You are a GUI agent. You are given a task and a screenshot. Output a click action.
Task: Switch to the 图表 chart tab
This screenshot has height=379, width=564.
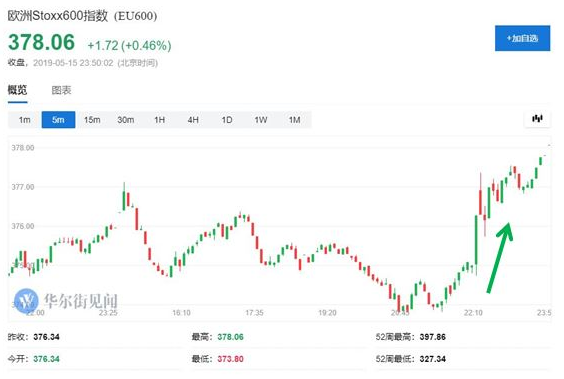pyautogui.click(x=61, y=90)
